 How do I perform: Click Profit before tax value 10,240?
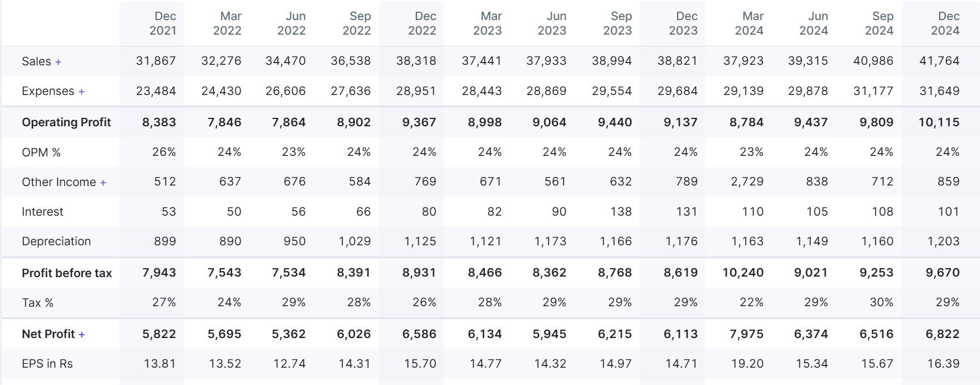click(743, 273)
